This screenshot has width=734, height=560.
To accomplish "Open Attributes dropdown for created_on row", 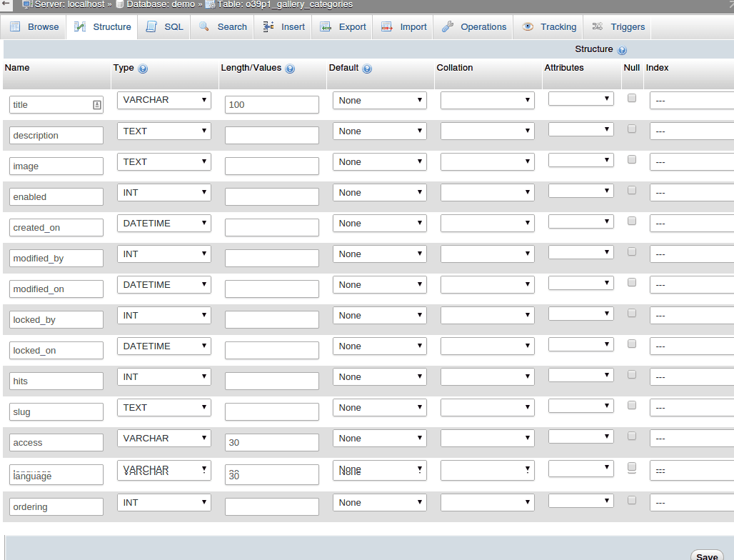I will [581, 221].
